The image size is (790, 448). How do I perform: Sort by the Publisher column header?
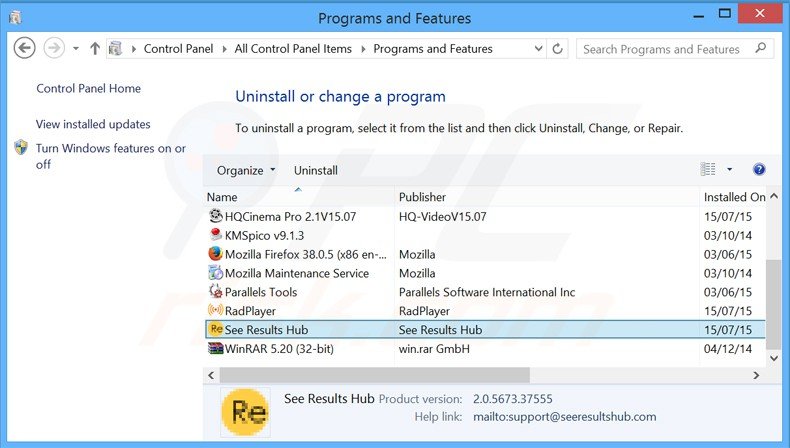(547, 197)
